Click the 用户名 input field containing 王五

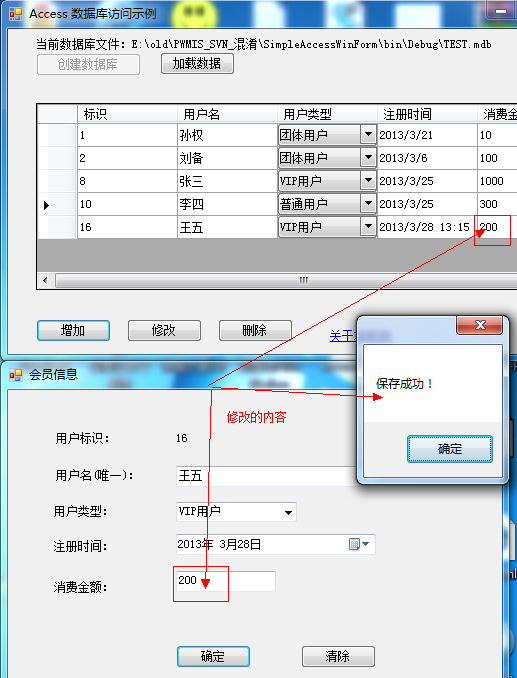pyautogui.click(x=267, y=476)
